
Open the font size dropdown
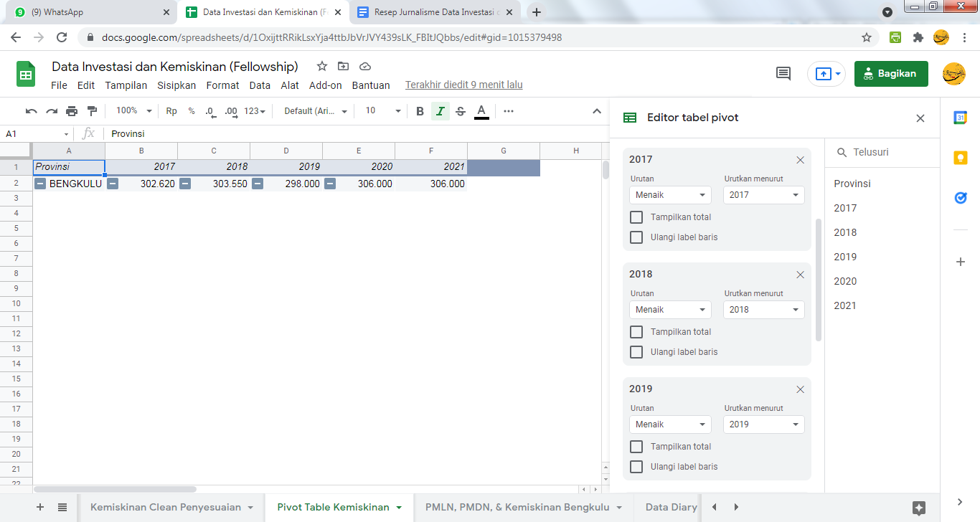coord(383,111)
